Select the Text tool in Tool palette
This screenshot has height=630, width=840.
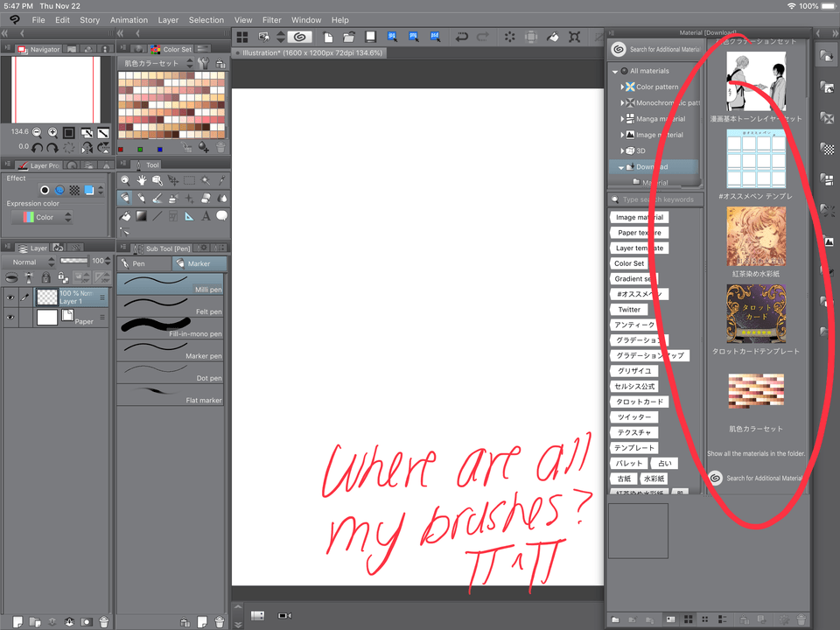click(x=206, y=216)
